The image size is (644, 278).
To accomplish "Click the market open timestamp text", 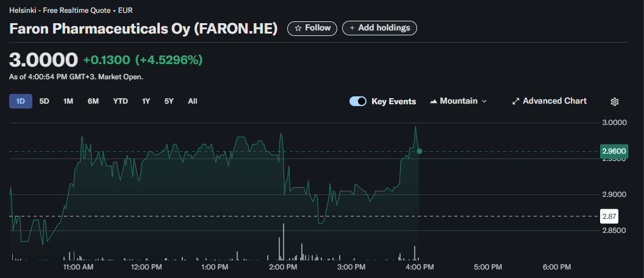I will click(x=76, y=77).
